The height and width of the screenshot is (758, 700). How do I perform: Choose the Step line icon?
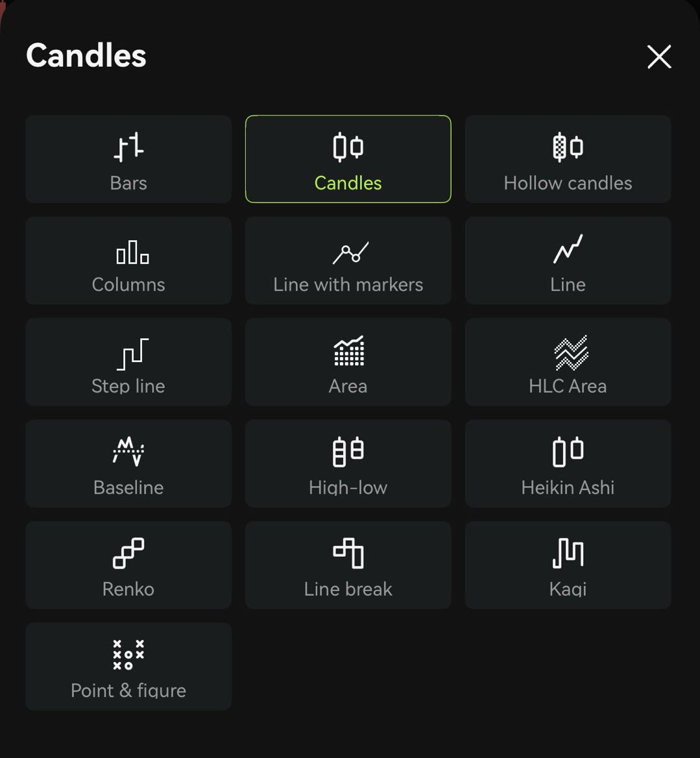[133, 354]
